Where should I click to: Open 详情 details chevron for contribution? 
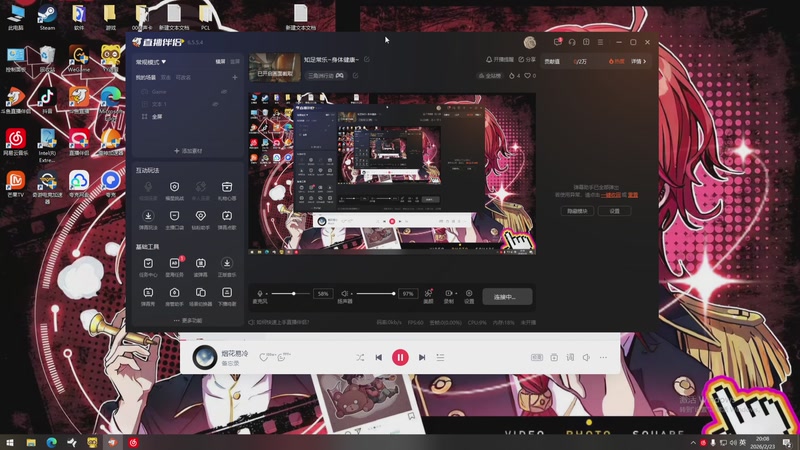(638, 61)
